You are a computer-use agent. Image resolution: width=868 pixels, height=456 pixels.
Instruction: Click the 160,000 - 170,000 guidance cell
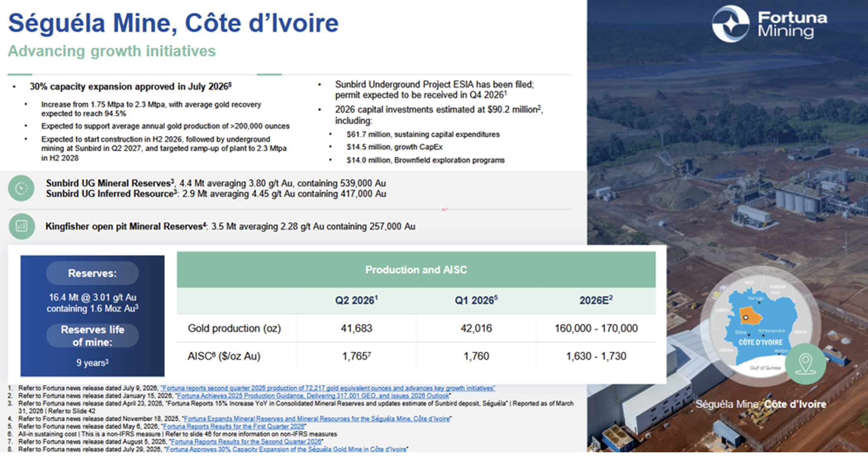click(x=596, y=329)
